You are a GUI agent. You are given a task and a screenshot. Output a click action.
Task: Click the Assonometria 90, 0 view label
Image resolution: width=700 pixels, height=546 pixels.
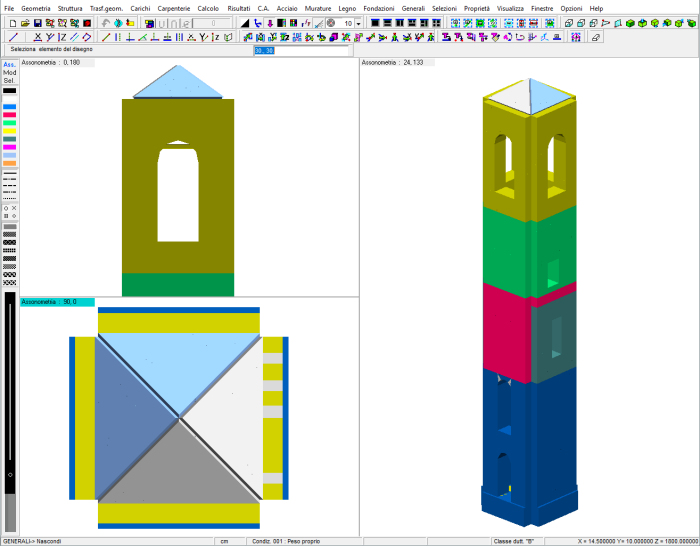click(x=57, y=302)
